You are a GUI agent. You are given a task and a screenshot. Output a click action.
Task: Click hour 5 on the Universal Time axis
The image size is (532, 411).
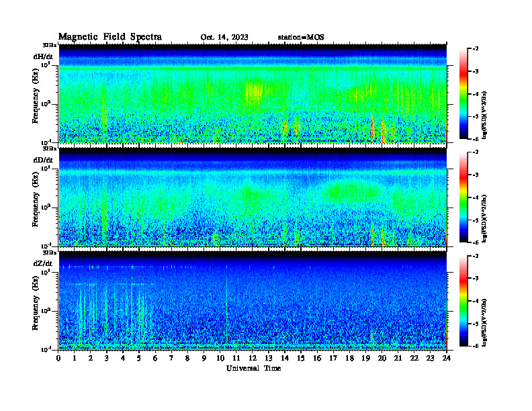tap(139, 358)
